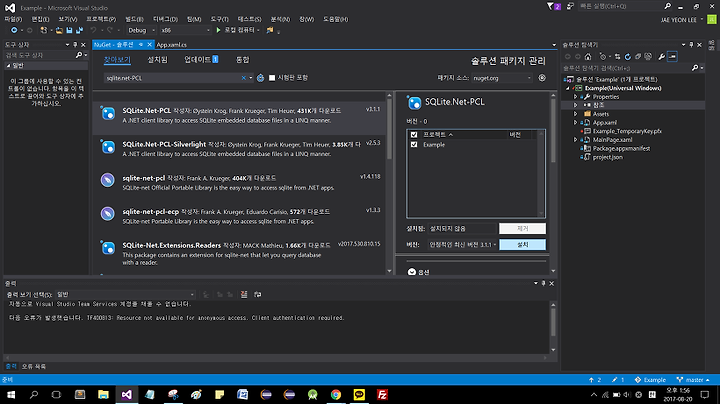Click the Install (설치) button
The height and width of the screenshot is (404, 720).
(x=523, y=245)
